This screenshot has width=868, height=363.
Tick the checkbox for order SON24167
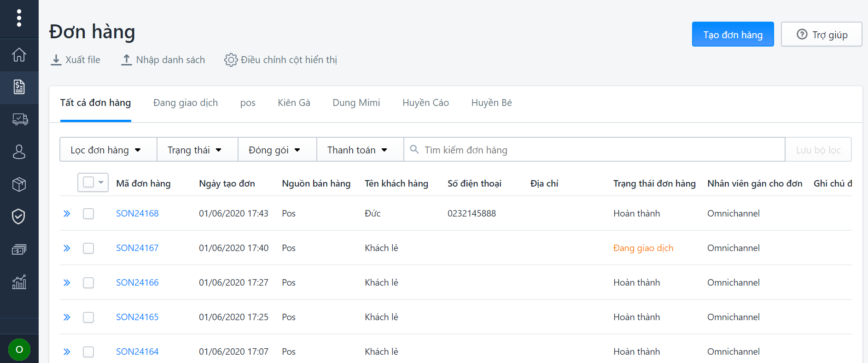88,248
